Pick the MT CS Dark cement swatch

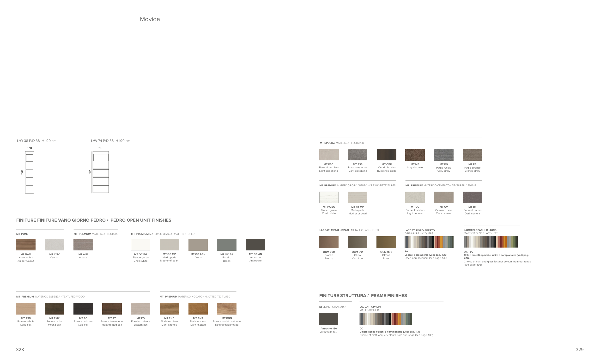tap(472, 197)
